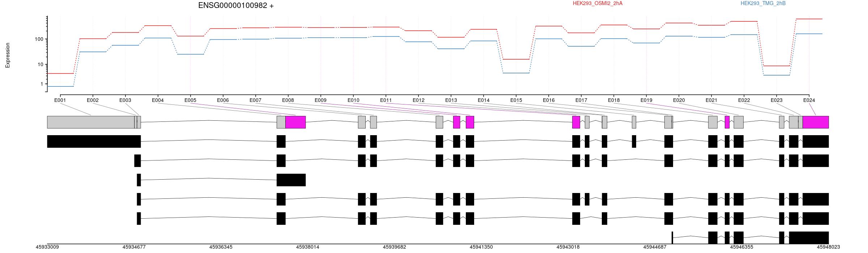This screenshot has height=253, width=868.
Task: Click exon label E007
Action: 255,100
